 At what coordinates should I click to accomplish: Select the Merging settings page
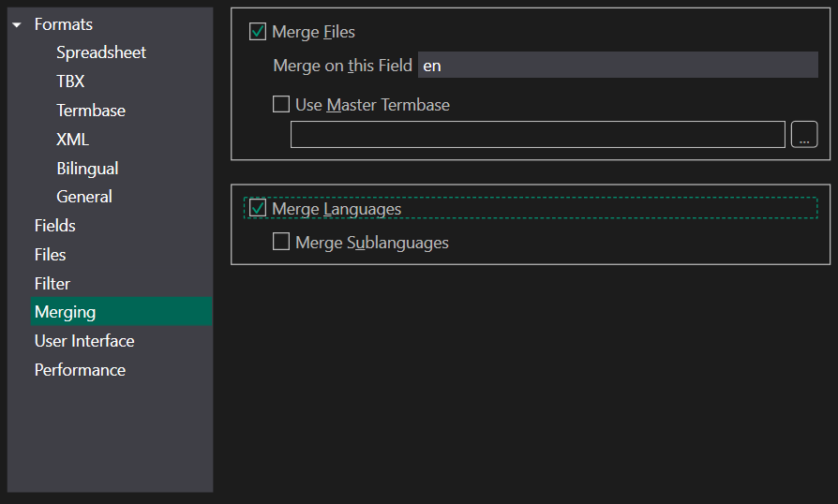[121, 312]
